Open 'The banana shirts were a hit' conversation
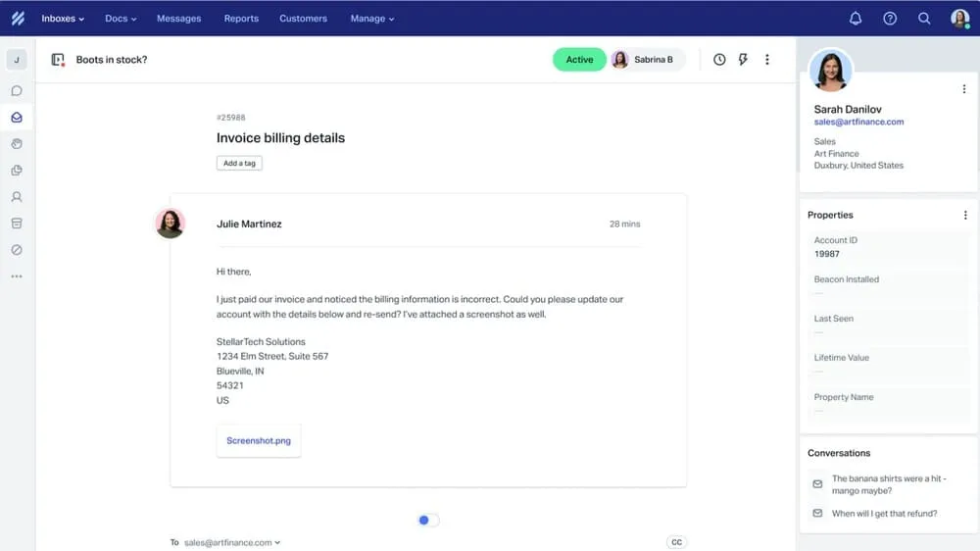This screenshot has width=980, height=551. [x=889, y=484]
